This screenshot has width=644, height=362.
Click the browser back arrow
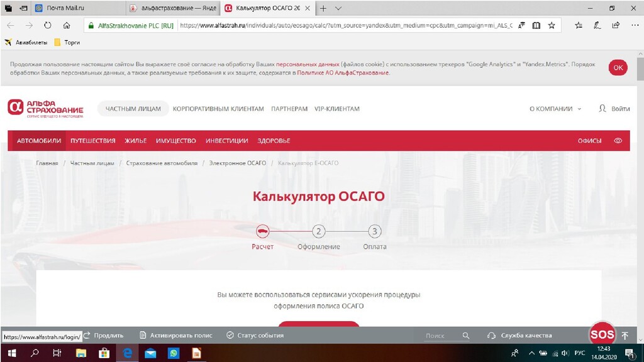click(x=11, y=25)
